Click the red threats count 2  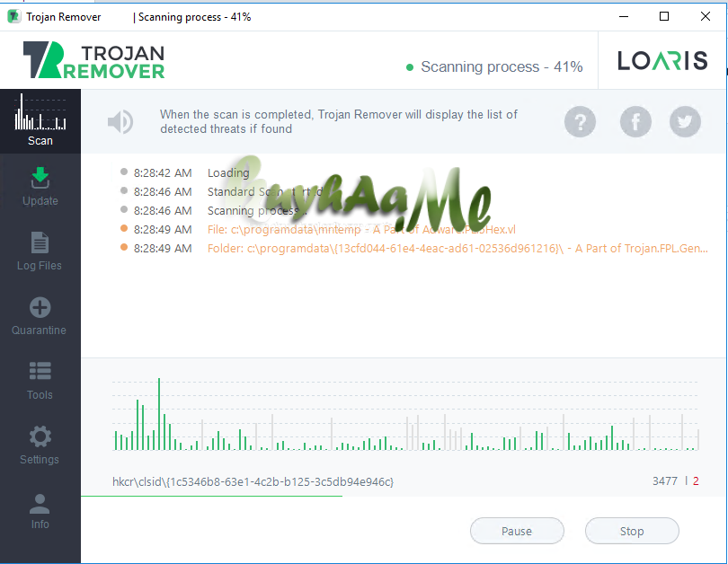696,481
